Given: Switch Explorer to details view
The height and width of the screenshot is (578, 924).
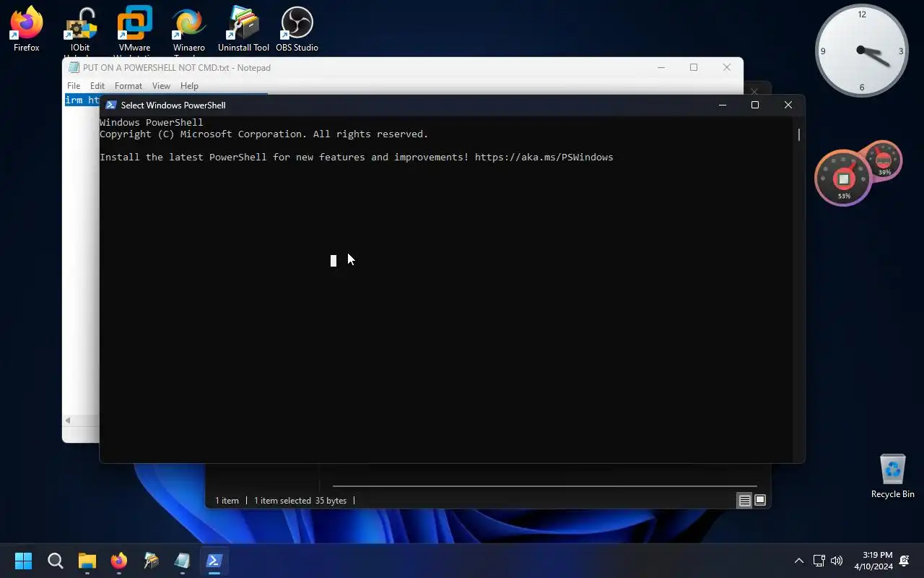Looking at the screenshot, I should coord(744,500).
